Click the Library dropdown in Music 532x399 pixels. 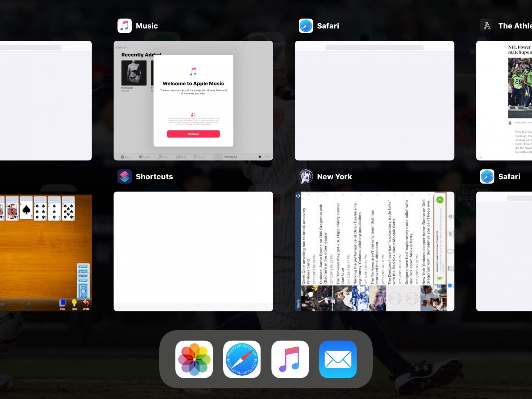tap(122, 48)
